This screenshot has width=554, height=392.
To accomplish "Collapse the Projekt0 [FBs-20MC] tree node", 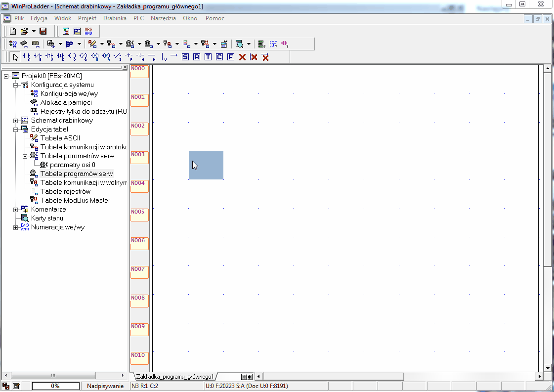I will pos(6,76).
